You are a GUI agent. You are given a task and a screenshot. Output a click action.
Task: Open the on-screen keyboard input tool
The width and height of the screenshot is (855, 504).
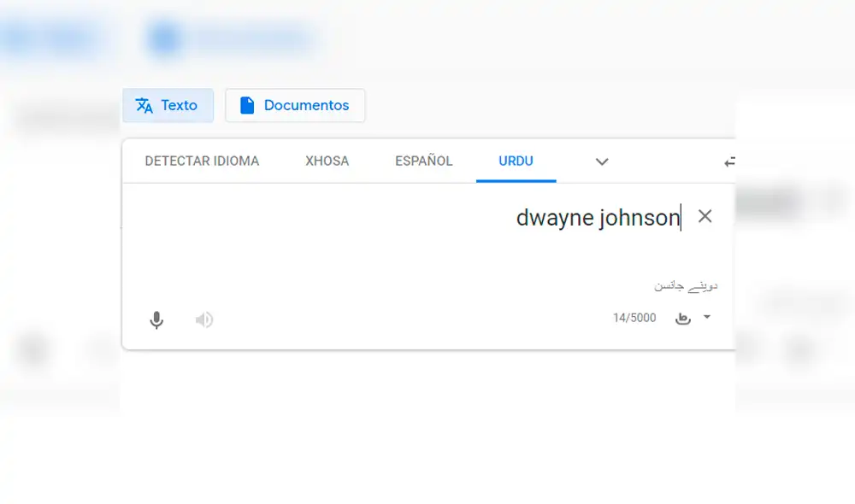[x=681, y=318]
